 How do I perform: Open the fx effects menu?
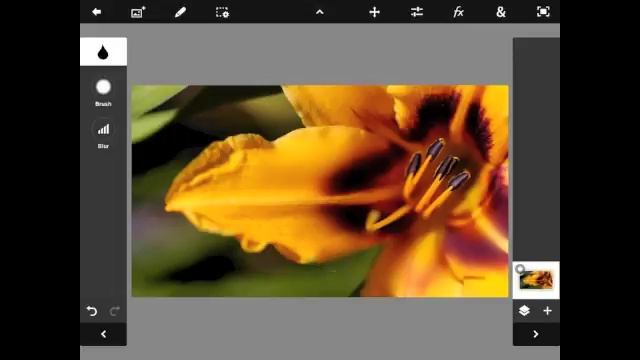[458, 12]
